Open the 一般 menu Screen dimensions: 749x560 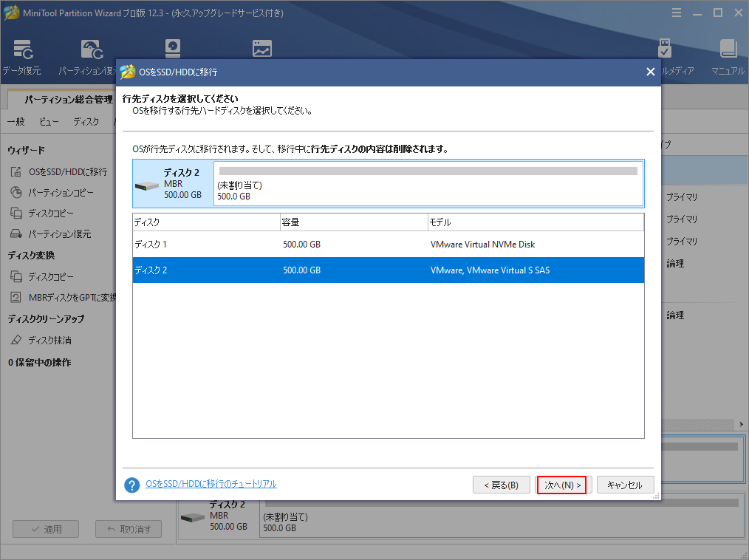(x=16, y=122)
